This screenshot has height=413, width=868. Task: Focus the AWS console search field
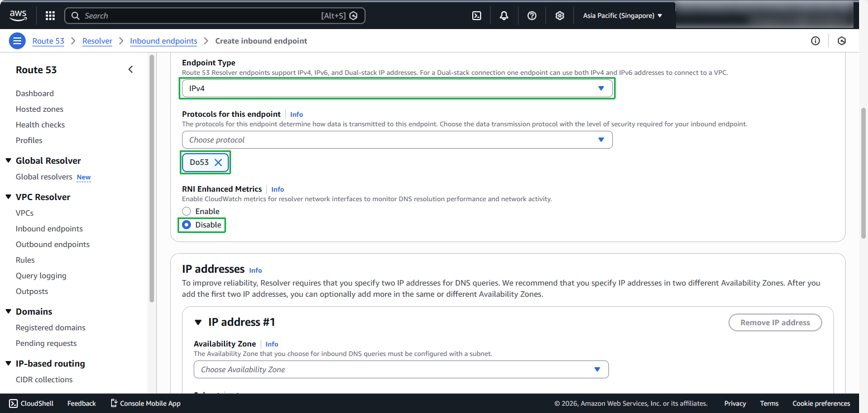click(x=215, y=16)
